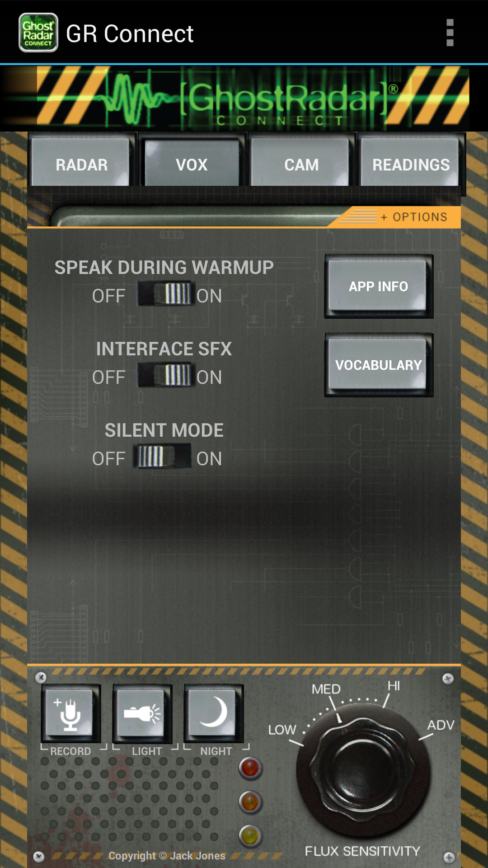Screen dimensions: 488x868
Task: Toggle the Interface SFX switch
Action: click(164, 375)
